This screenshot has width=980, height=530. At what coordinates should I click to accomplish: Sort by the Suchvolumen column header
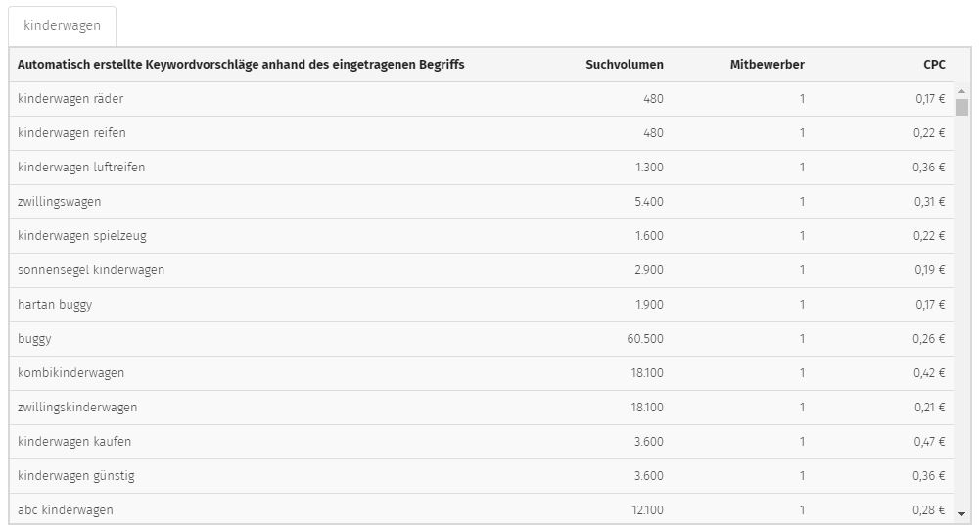click(625, 65)
